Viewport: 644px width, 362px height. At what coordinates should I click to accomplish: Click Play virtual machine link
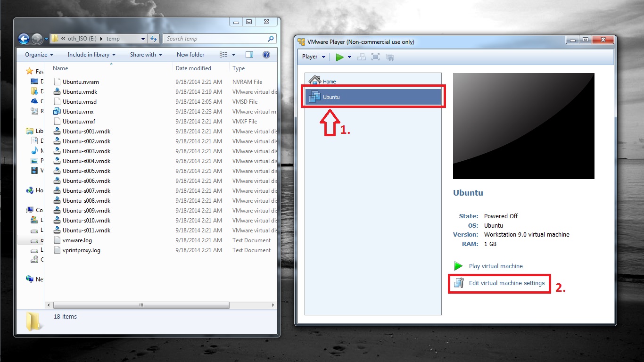495,266
